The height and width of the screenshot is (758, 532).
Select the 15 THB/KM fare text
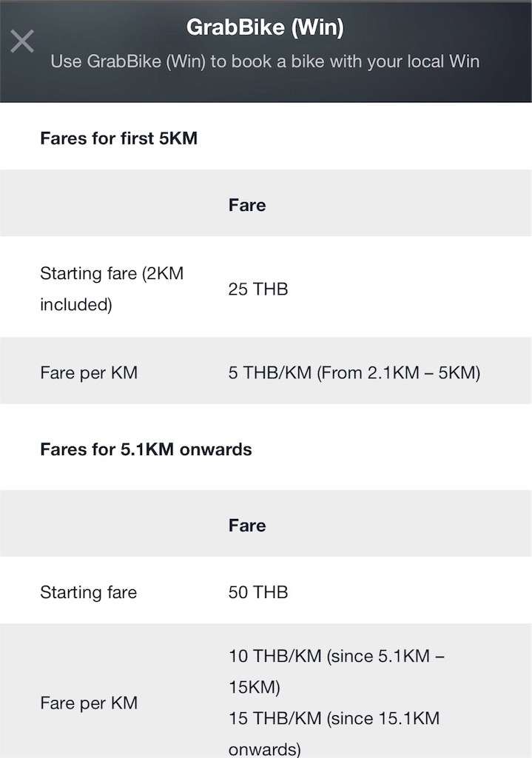point(334,734)
